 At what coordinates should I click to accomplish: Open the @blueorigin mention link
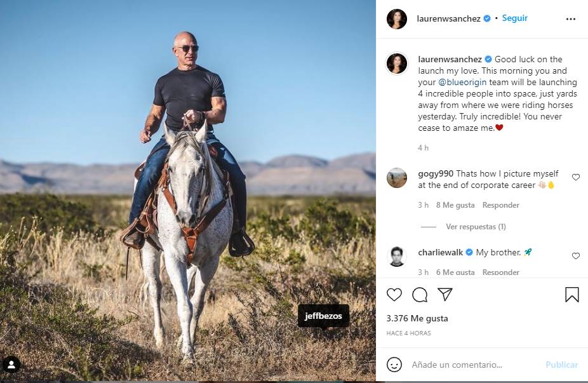coord(464,83)
